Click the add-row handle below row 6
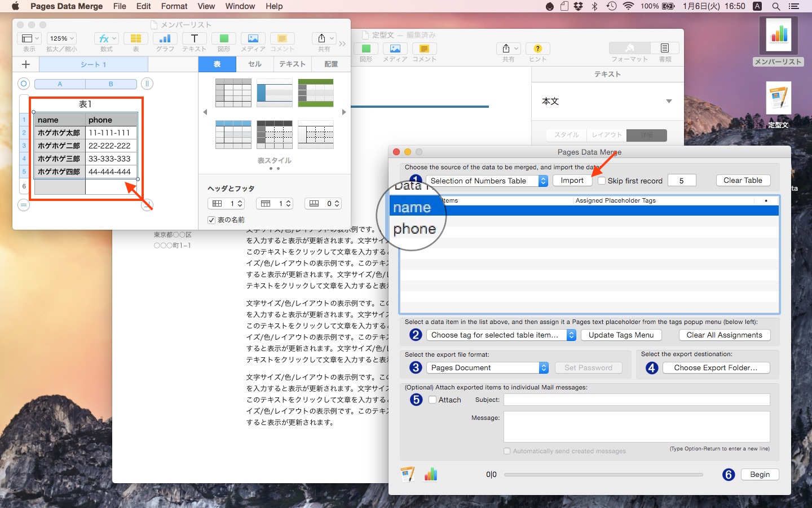The width and height of the screenshot is (812, 508). 24,205
